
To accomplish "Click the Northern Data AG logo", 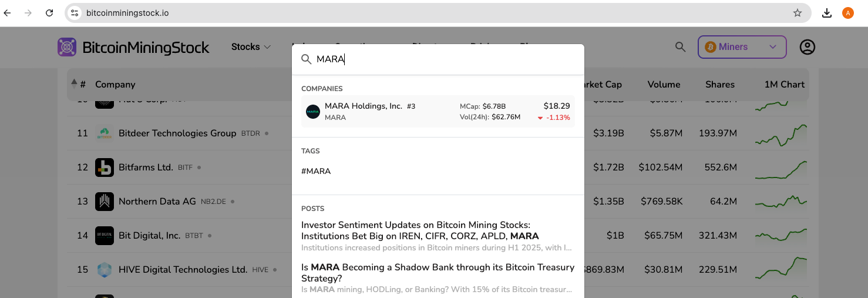I will click(105, 202).
